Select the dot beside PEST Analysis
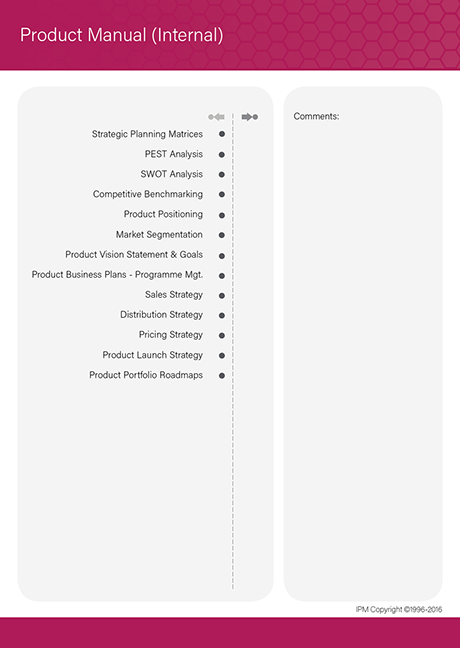The image size is (460, 648). click(x=222, y=155)
